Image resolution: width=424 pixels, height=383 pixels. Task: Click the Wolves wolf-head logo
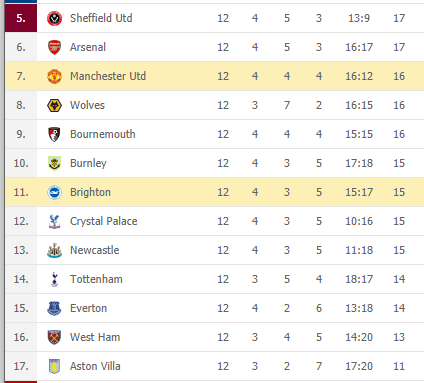coord(54,105)
